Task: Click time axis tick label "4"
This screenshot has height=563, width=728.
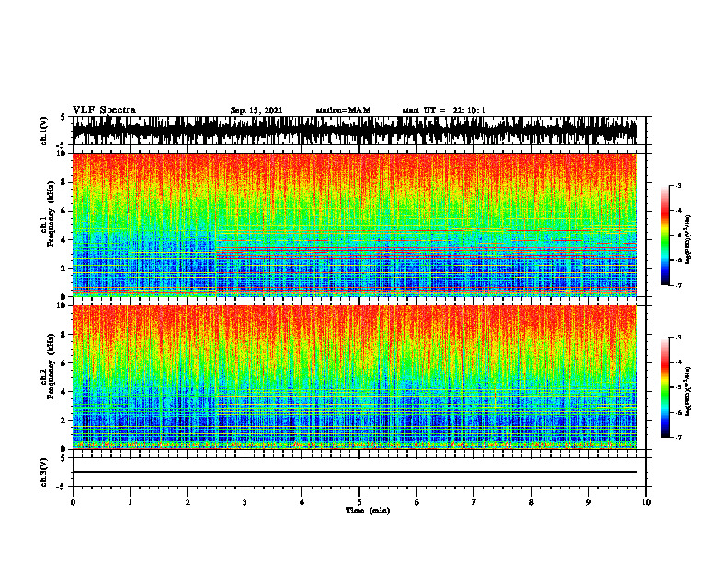Action: (302, 502)
